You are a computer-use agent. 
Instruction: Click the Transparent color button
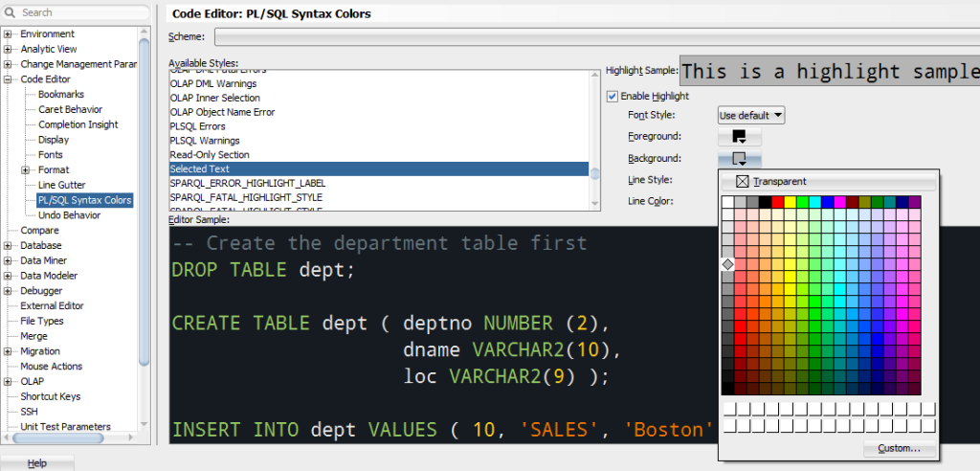click(x=828, y=181)
